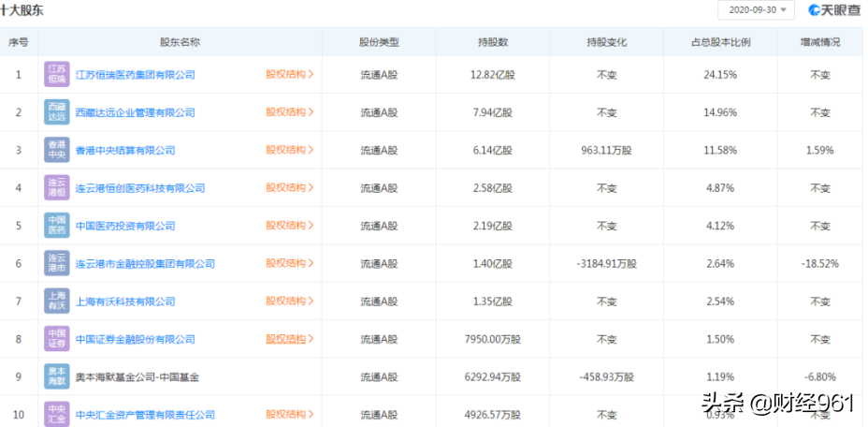This screenshot has height=427, width=868.
Task: Click the 中央汇金 purple logo badge
Action: [57, 414]
